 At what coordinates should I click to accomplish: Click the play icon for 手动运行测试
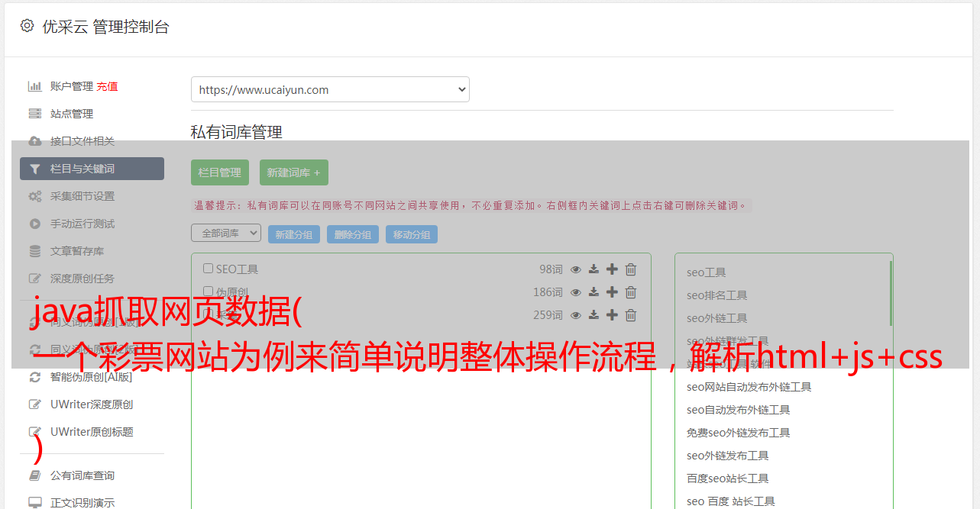point(35,224)
